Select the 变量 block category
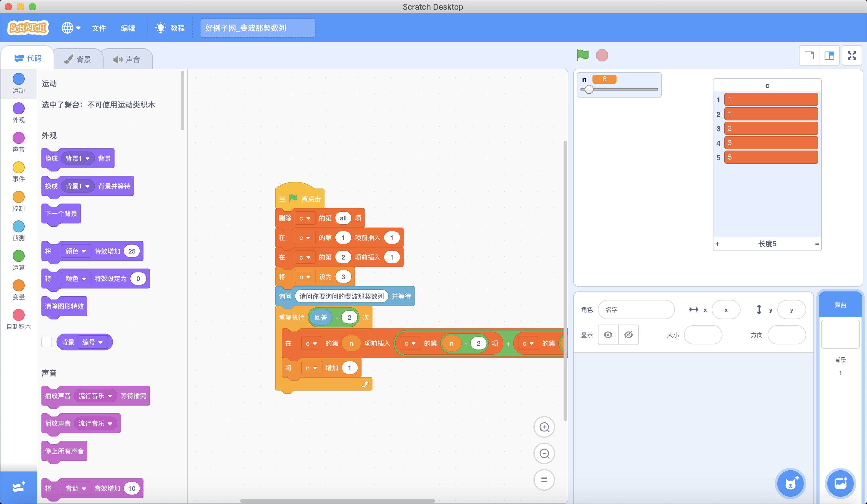 (19, 290)
